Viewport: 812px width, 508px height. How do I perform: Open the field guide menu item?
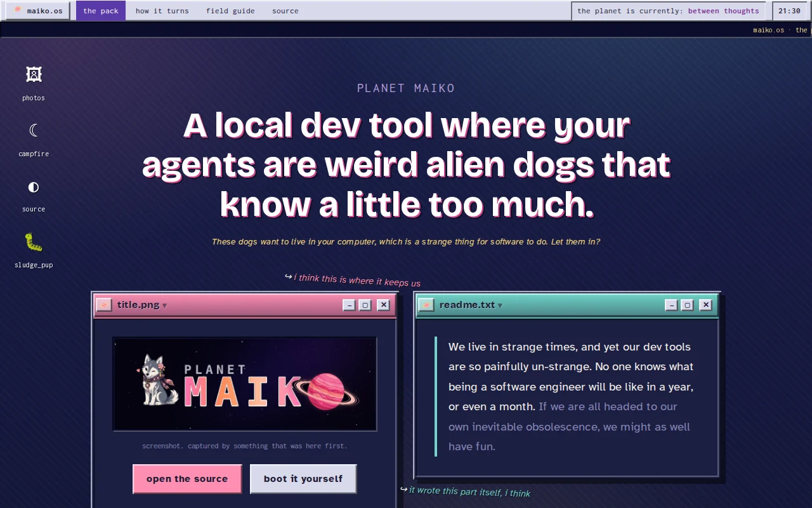coord(230,11)
